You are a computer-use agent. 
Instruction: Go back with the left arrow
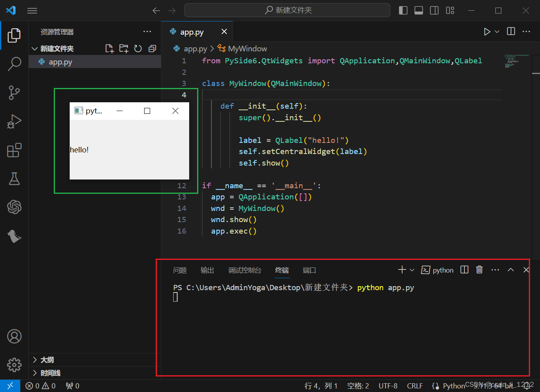coord(157,11)
